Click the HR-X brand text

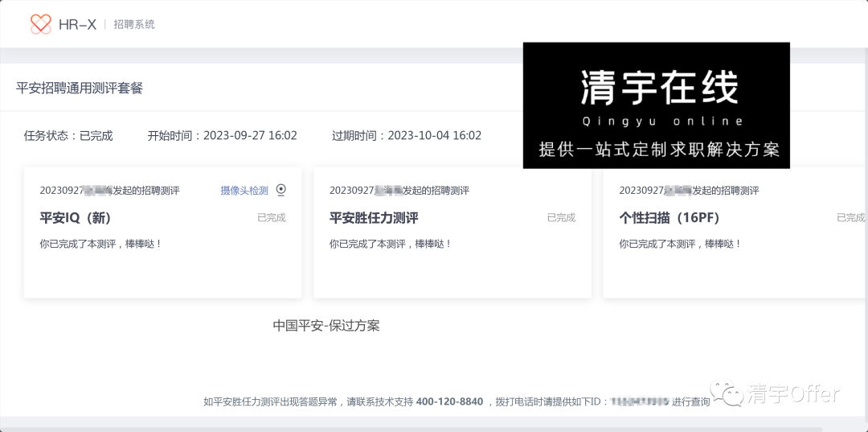pyautogui.click(x=77, y=24)
